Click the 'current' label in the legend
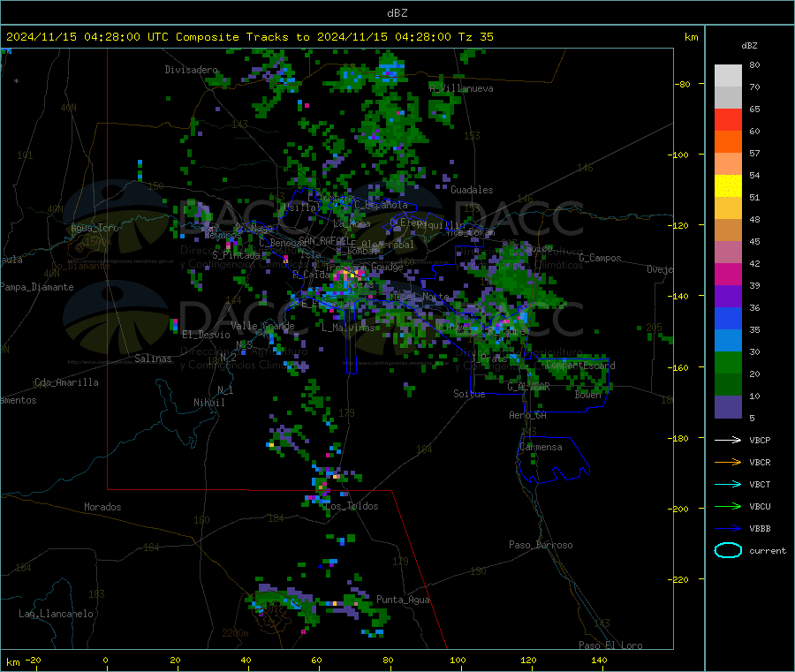The height and width of the screenshot is (672, 795). (768, 551)
